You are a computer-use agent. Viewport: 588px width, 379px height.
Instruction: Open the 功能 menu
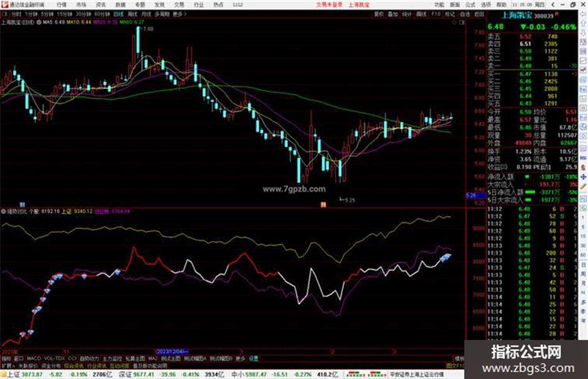coord(439,5)
